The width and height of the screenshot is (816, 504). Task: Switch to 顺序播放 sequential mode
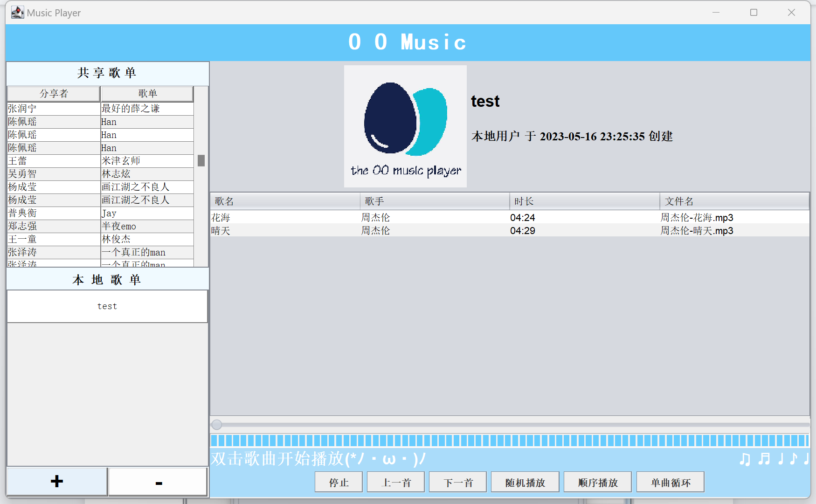[x=597, y=483]
